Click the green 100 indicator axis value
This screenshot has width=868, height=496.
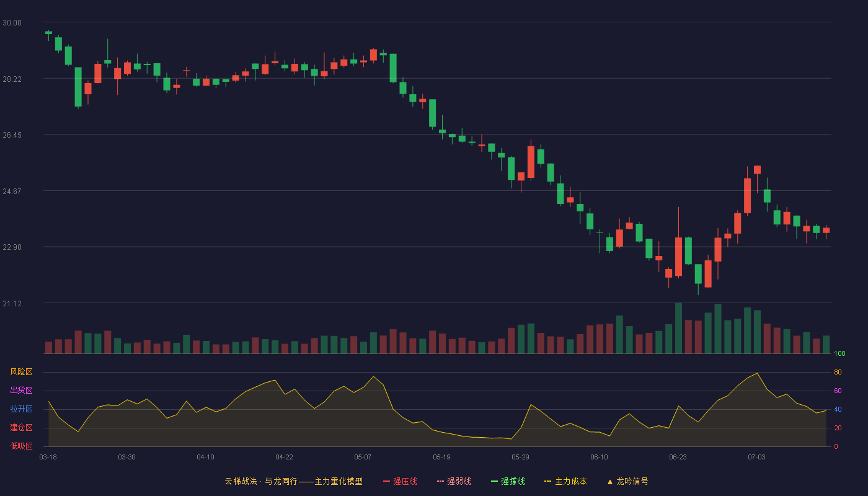pyautogui.click(x=839, y=354)
